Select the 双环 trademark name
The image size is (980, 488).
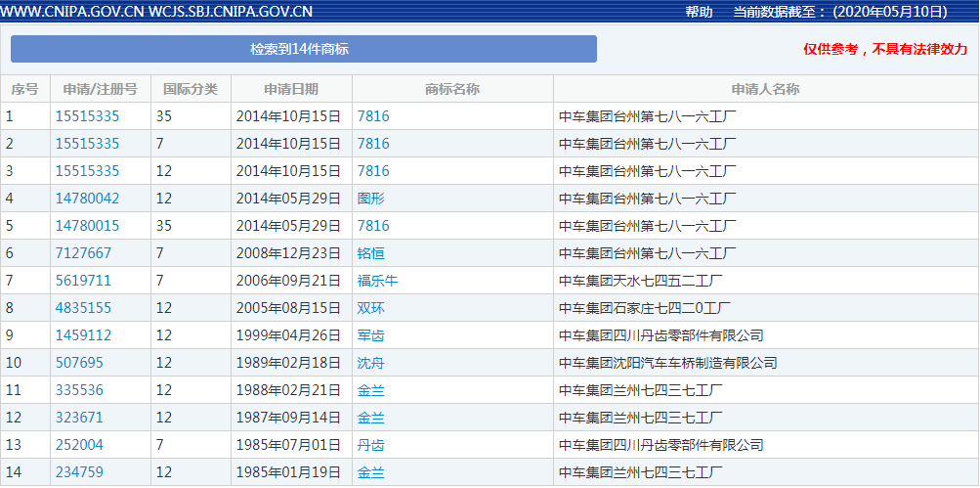click(x=371, y=308)
